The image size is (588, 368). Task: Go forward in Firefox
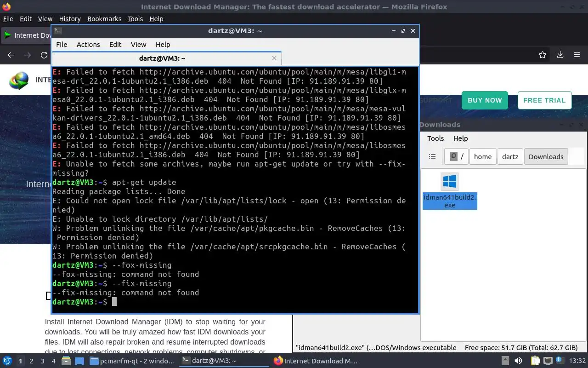tap(28, 55)
